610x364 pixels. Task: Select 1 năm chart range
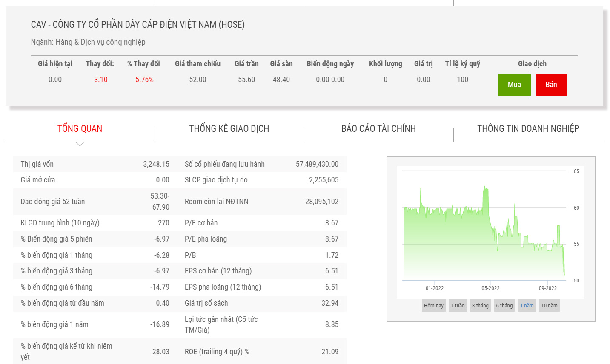coord(527,305)
